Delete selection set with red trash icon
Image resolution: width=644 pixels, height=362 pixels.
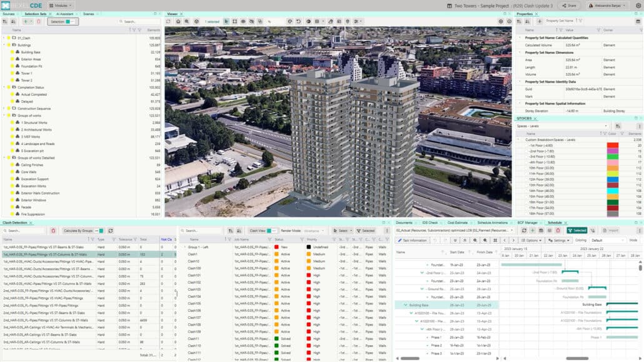[x=39, y=21]
